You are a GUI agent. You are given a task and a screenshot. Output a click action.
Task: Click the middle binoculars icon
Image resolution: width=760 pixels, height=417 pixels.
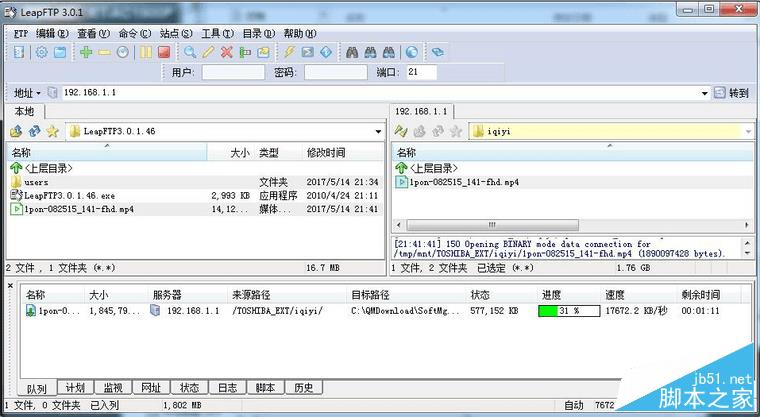[x=370, y=52]
